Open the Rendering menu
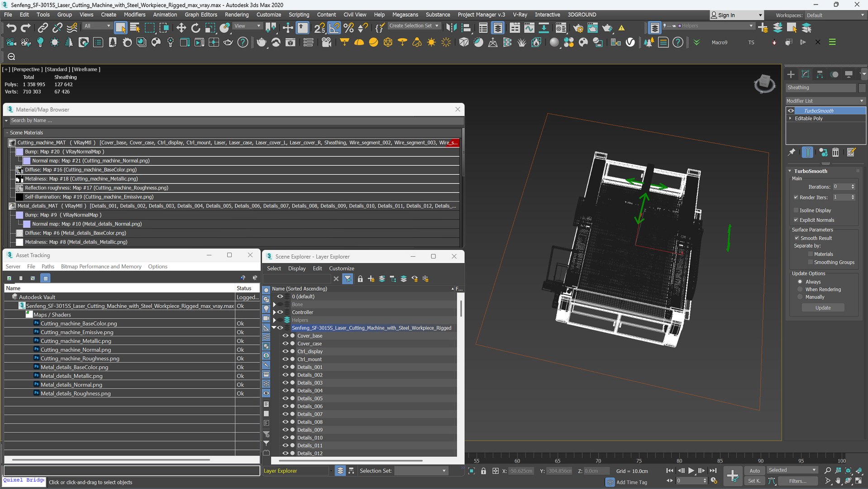This screenshot has height=489, width=868. (237, 14)
